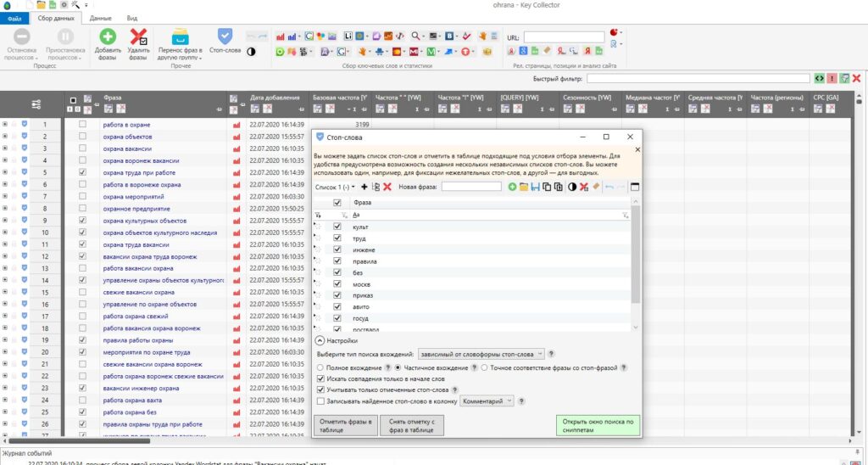Switch to the Данные ribbon tab

point(100,17)
